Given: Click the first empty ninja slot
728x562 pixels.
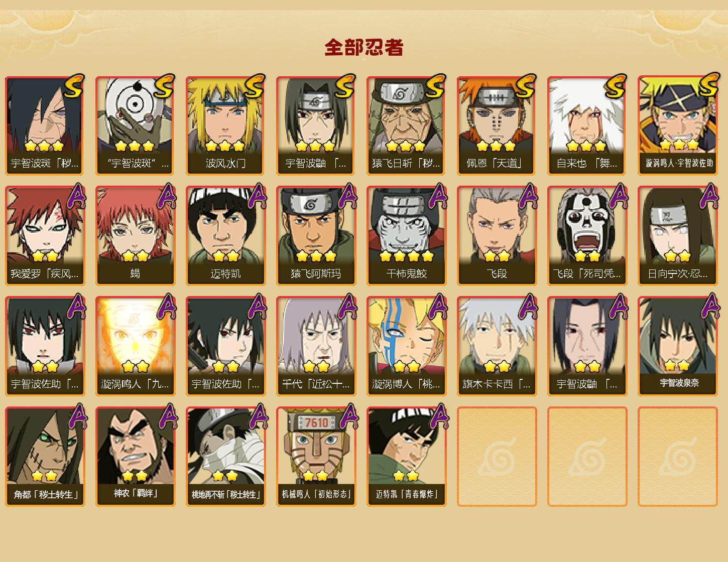Looking at the screenshot, I should (x=497, y=457).
